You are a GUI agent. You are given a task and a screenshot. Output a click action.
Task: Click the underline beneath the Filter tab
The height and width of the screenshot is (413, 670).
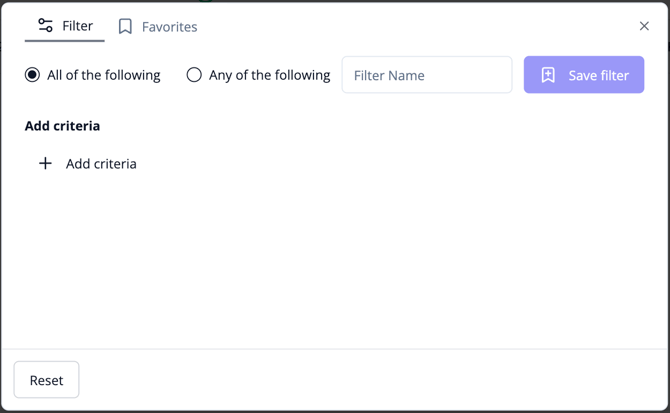pyautogui.click(x=65, y=41)
